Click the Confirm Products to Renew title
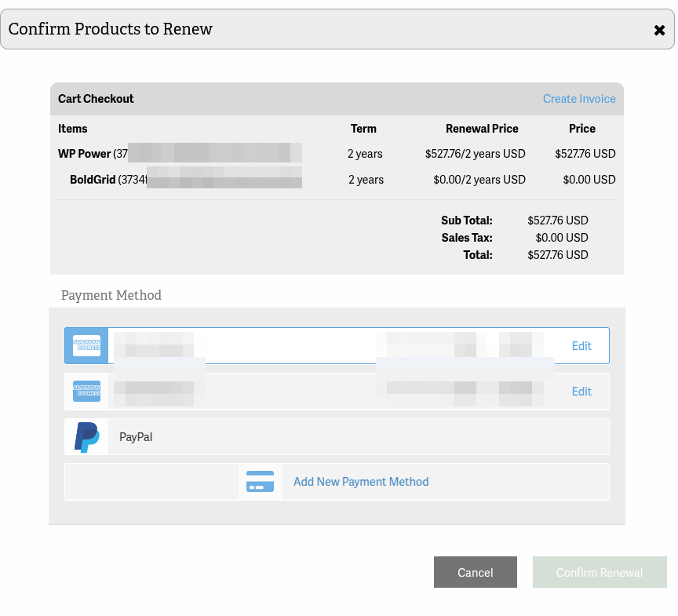The height and width of the screenshot is (616, 678). (111, 29)
